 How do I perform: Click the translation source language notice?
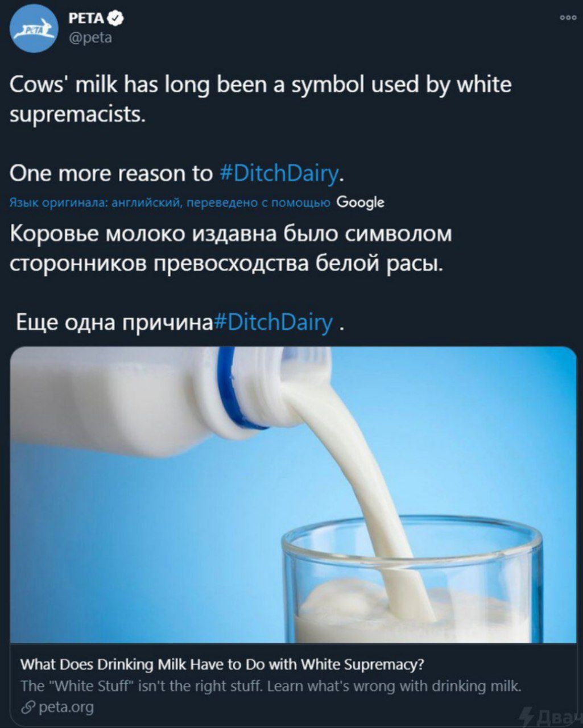pos(170,203)
